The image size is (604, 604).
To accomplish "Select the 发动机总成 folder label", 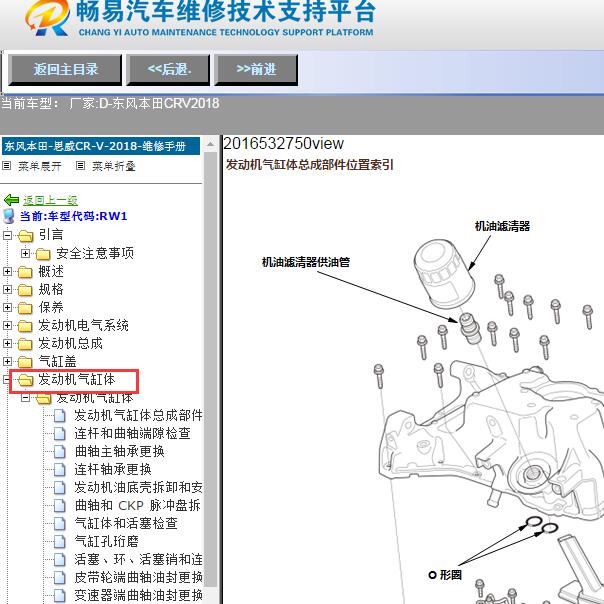I will 70,343.
